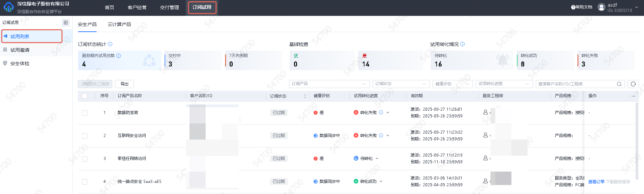This screenshot has width=644, height=194.
Task: Select the checkbox for 零信任网络访问 row
Action: coord(85,159)
